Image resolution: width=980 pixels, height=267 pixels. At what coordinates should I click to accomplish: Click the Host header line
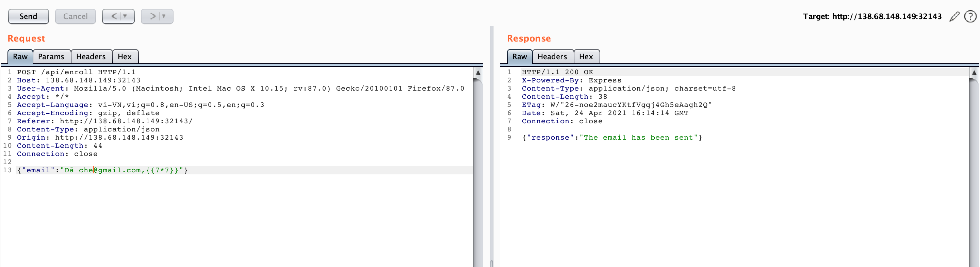(x=78, y=80)
